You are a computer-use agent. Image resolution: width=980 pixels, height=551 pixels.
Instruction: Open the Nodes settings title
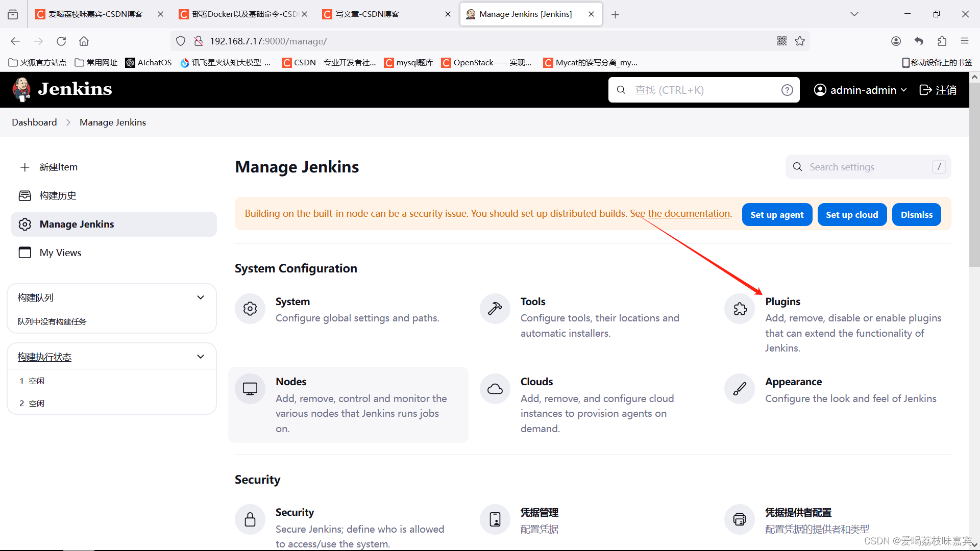pyautogui.click(x=291, y=382)
